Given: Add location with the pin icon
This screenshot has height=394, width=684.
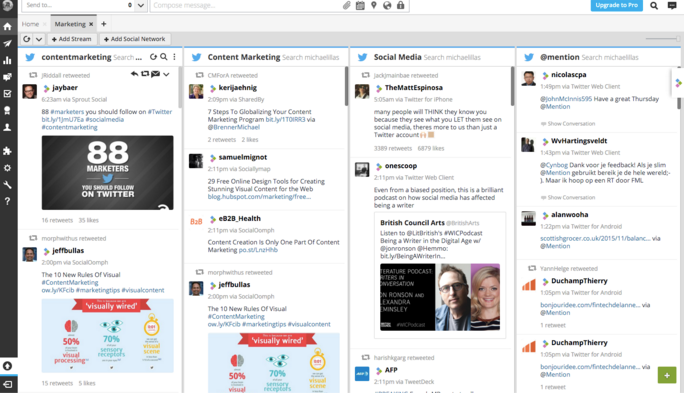Looking at the screenshot, I should [x=373, y=5].
